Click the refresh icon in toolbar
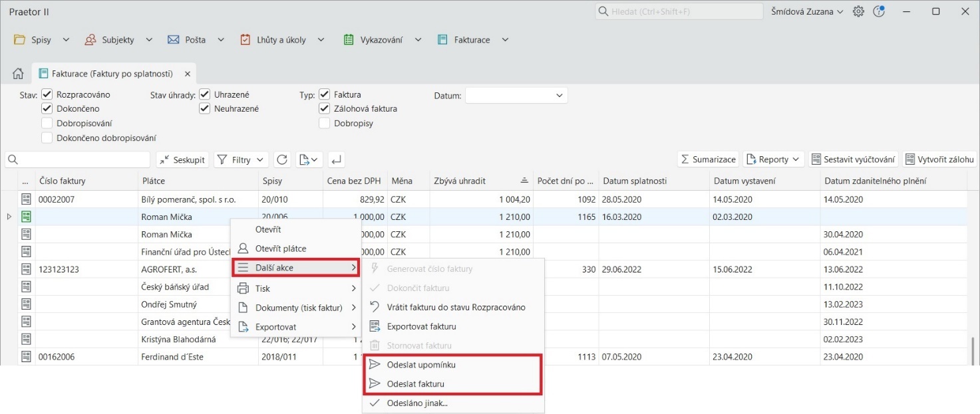 click(282, 159)
